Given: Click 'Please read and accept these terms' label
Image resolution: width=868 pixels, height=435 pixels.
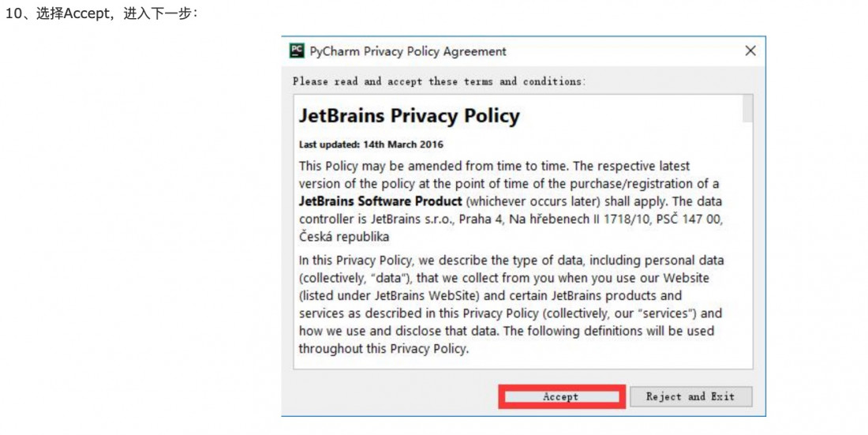Looking at the screenshot, I should pos(439,81).
